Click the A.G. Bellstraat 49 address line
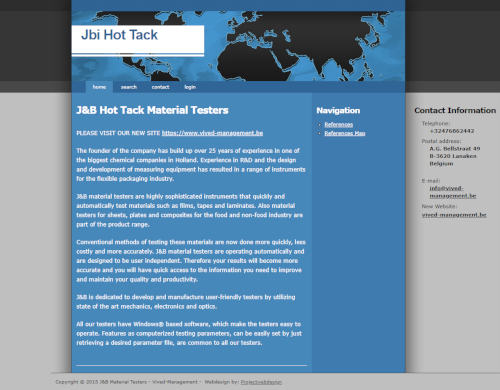 point(455,149)
